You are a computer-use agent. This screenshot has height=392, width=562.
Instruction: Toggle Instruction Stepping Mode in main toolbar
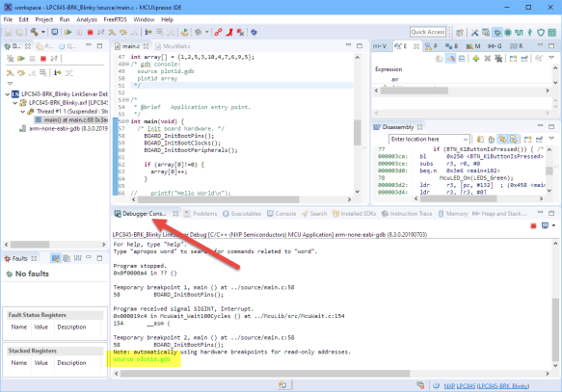pyautogui.click(x=148, y=32)
